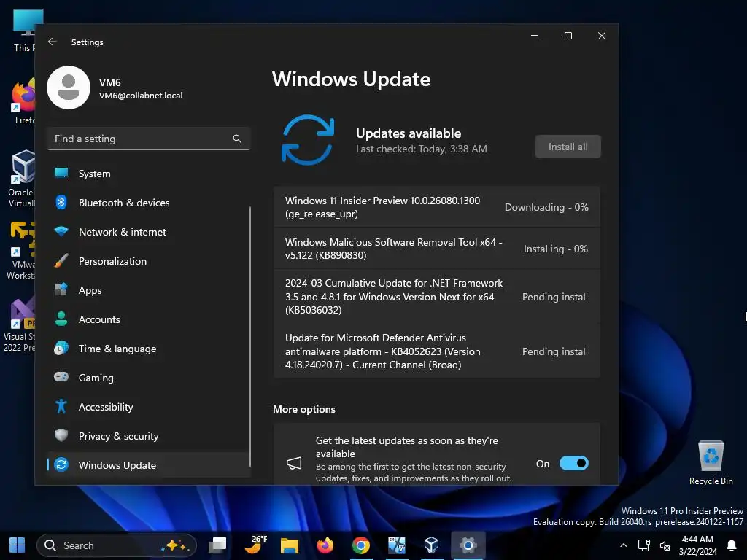The width and height of the screenshot is (747, 560).
Task: Select Accounts in the sidebar
Action: pyautogui.click(x=149, y=319)
